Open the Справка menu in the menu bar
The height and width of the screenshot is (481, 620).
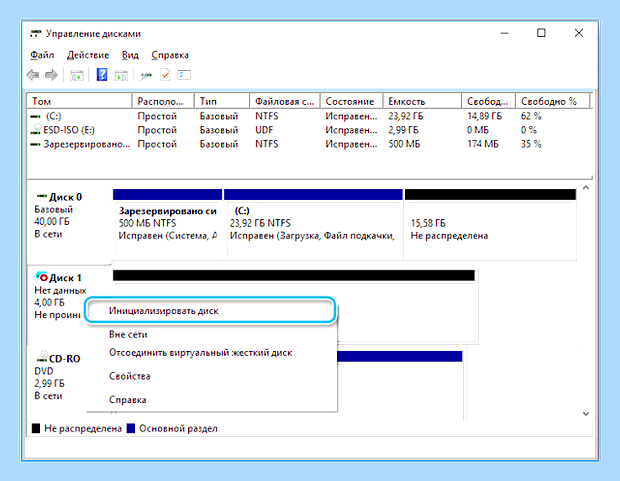pyautogui.click(x=170, y=55)
